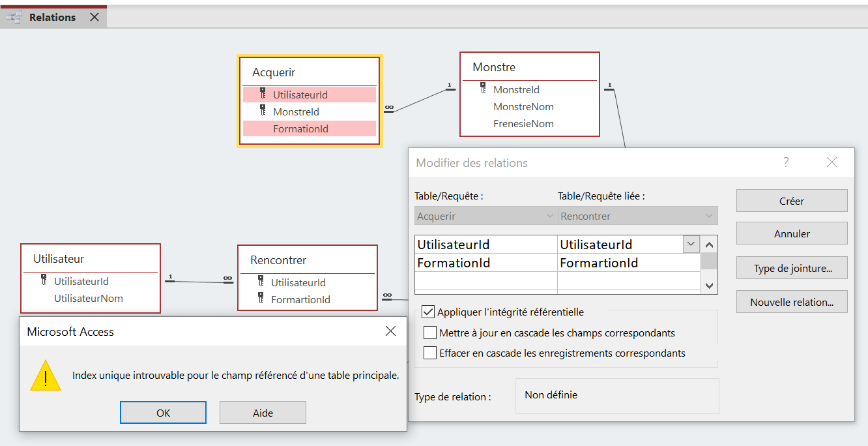This screenshot has width=868, height=446.
Task: Uncheck Appliquer l'intégrité référentielle
Action: 428,312
